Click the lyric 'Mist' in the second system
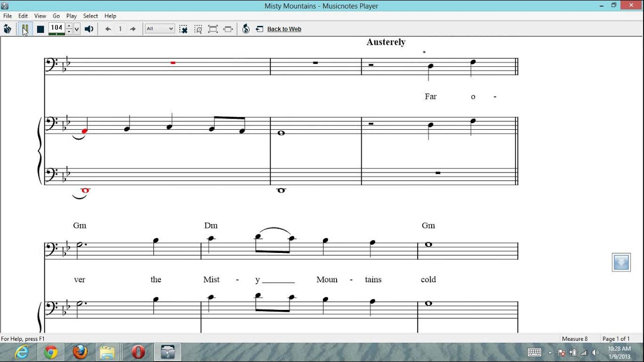The image size is (644, 362). click(211, 280)
